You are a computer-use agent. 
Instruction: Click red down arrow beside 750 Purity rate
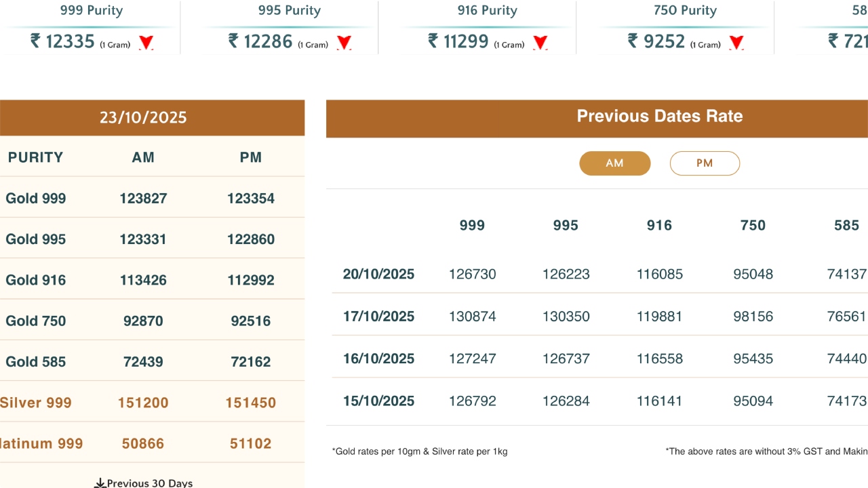coord(736,43)
